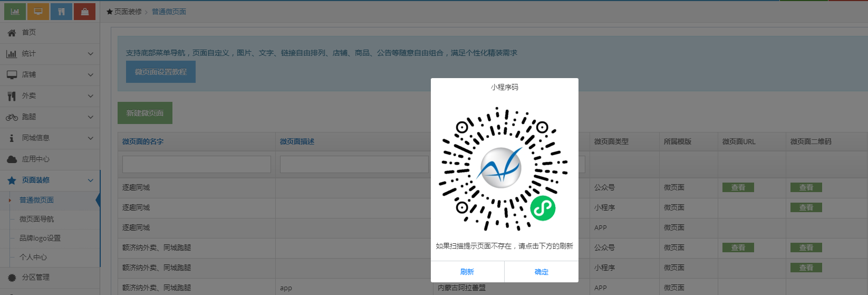Image resolution: width=868 pixels, height=295 pixels.
Task: Click the chart icon beside 统计
Action: (x=12, y=54)
